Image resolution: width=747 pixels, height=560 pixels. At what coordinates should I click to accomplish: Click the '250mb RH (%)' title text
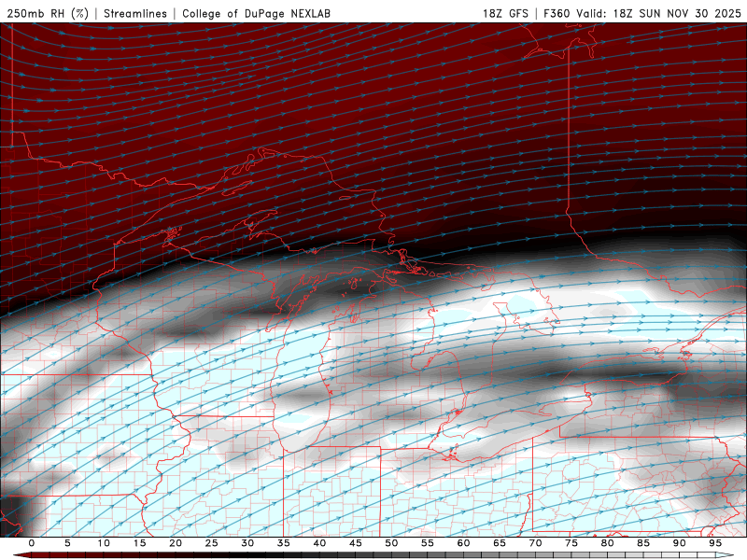[48, 13]
